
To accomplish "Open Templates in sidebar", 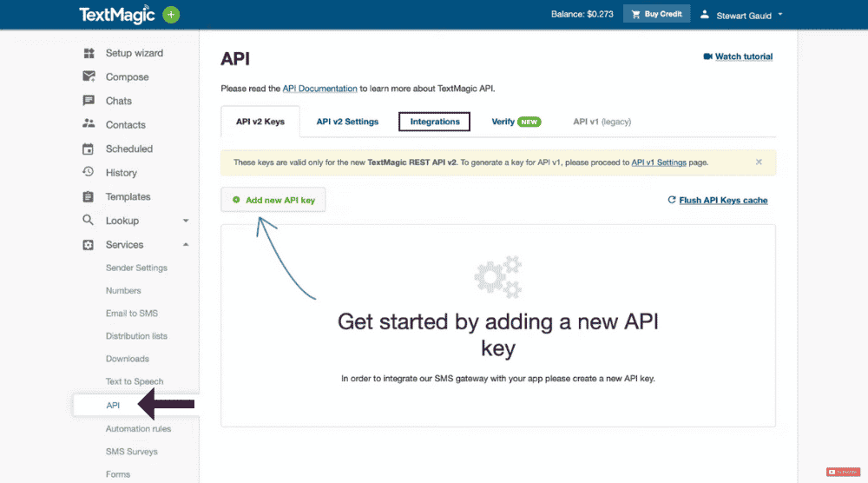I will click(x=128, y=196).
